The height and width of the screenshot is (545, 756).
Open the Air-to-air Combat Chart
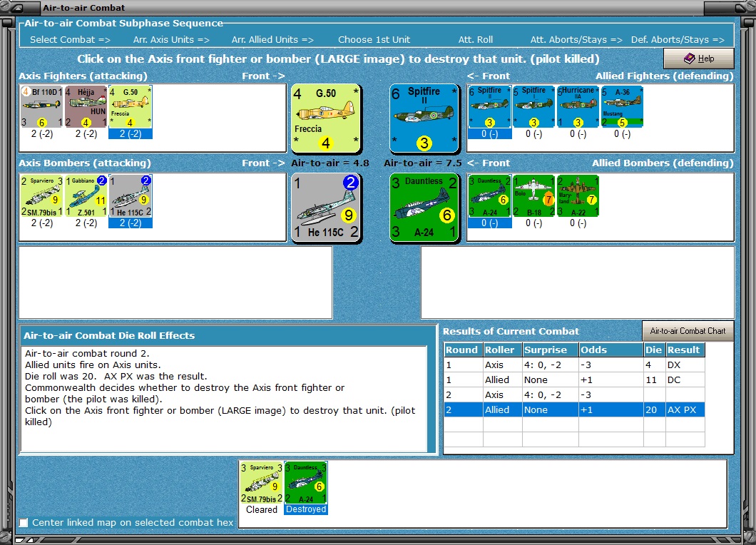pos(688,331)
